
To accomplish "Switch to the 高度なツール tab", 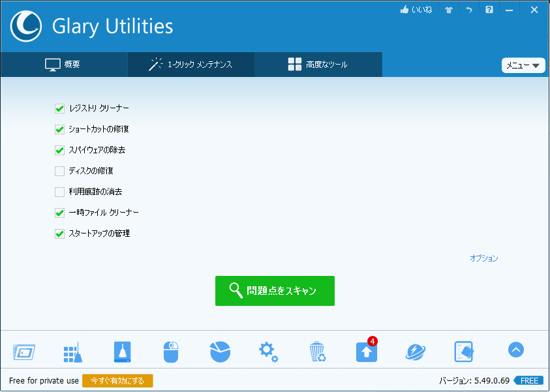I will tap(318, 65).
